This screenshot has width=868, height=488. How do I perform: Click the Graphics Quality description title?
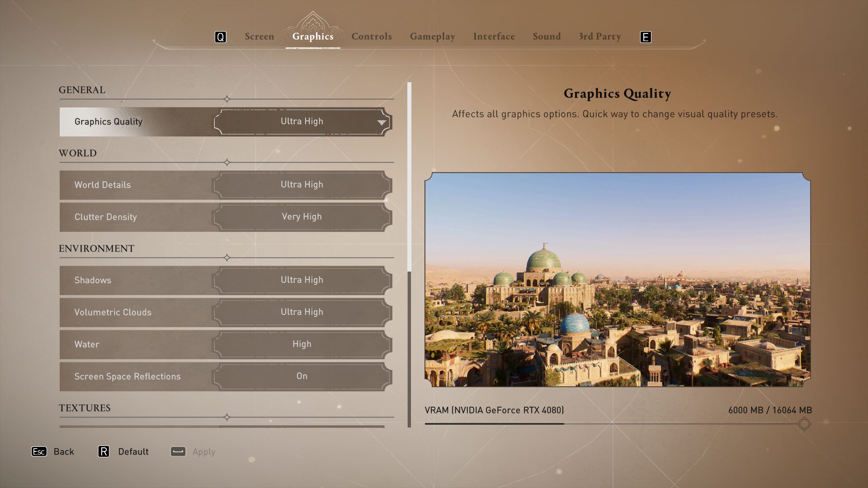click(617, 94)
